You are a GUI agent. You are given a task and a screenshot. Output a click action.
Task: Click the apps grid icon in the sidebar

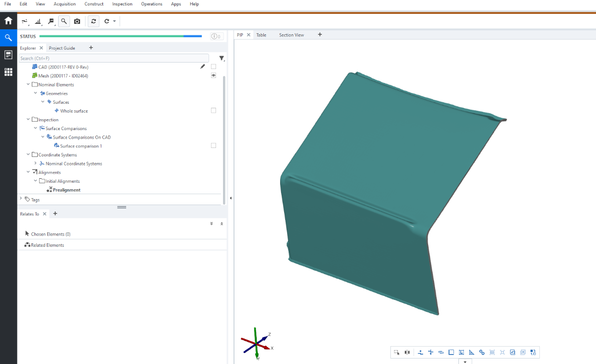click(8, 72)
